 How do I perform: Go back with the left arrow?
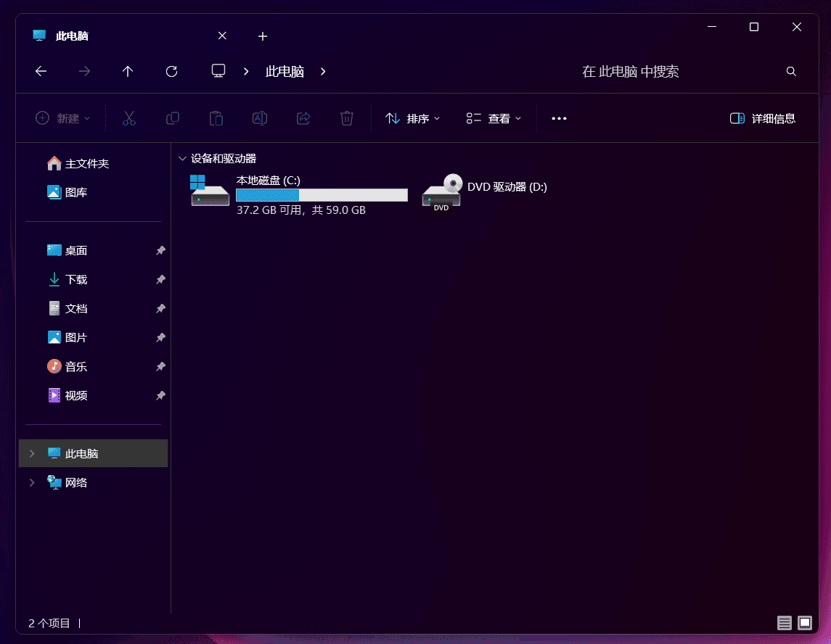pyautogui.click(x=41, y=72)
